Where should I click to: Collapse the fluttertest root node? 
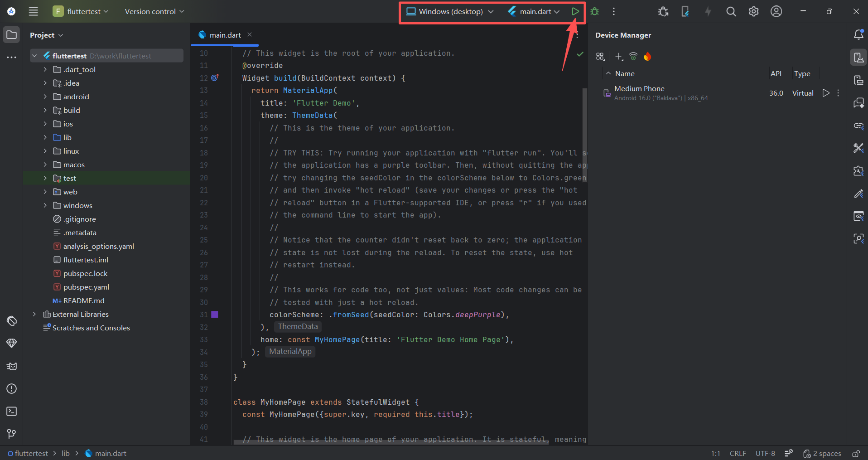(34, 56)
